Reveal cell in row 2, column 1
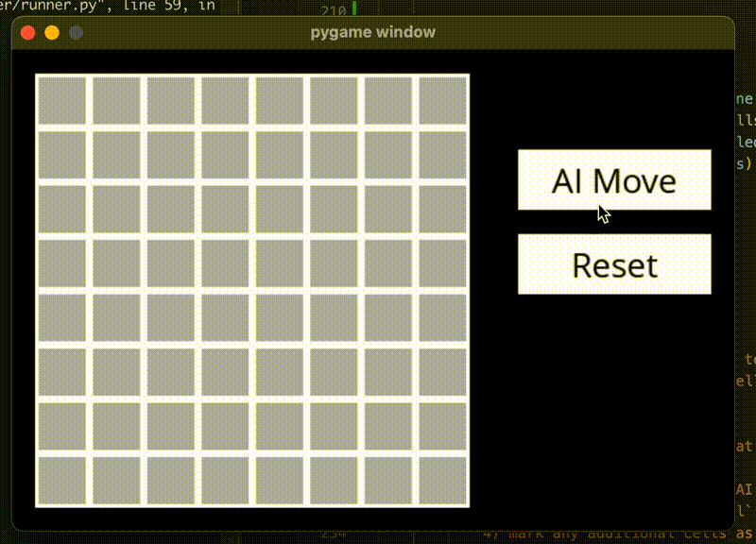The width and height of the screenshot is (756, 544). (x=62, y=155)
